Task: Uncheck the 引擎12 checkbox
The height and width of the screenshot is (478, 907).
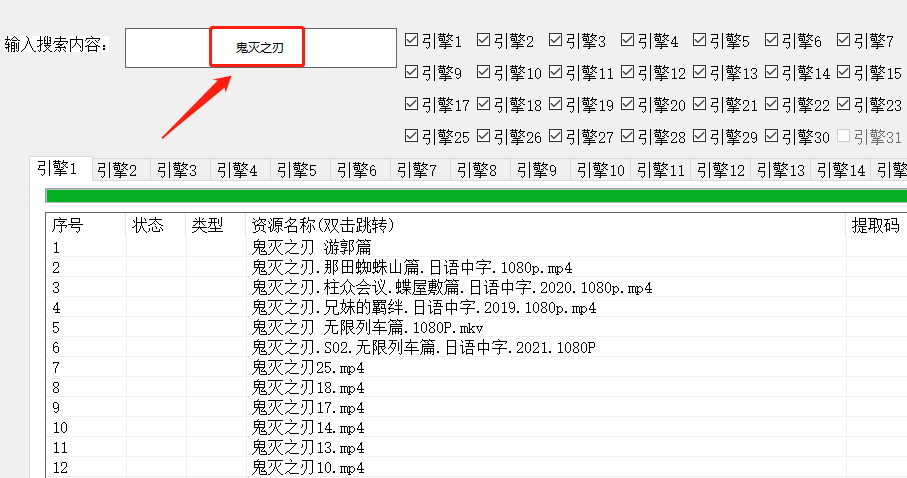Action: pos(627,72)
